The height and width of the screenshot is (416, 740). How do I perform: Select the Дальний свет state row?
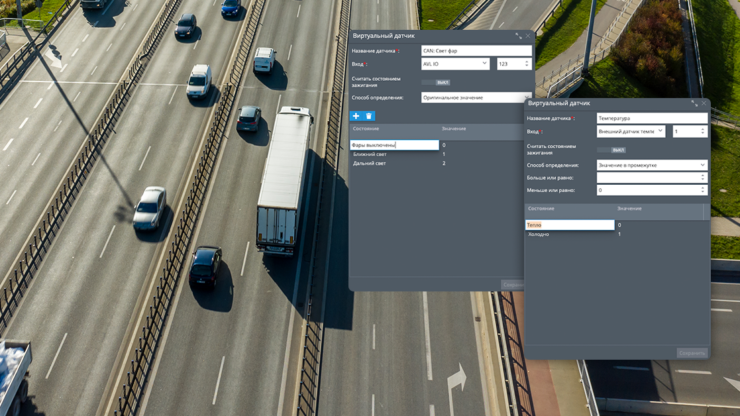pyautogui.click(x=437, y=163)
